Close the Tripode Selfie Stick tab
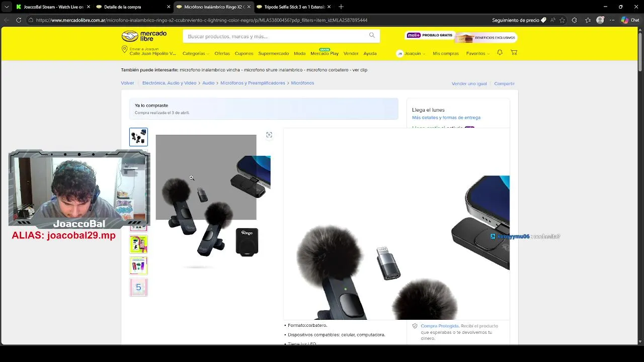Viewport: 644px width, 362px height. pos(330,7)
